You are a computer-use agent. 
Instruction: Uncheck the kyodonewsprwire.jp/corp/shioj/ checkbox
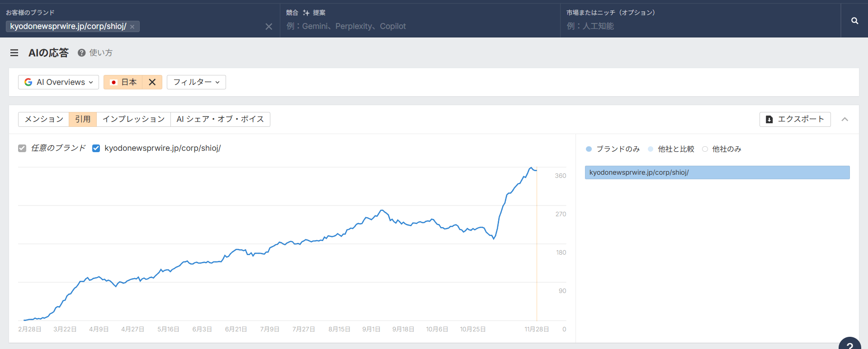(x=96, y=148)
